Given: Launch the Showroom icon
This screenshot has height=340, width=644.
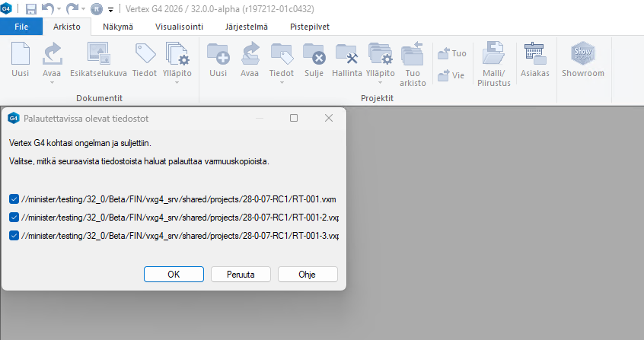Looking at the screenshot, I should 583,53.
